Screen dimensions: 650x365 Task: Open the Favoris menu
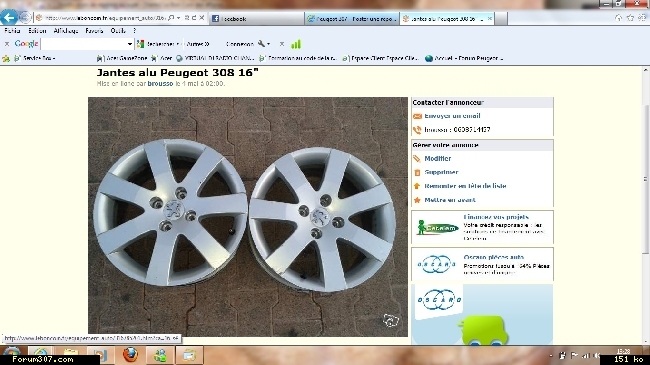tap(94, 31)
